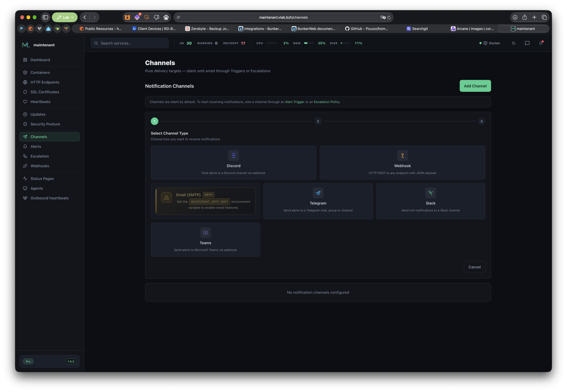The height and width of the screenshot is (392, 567).
Task: Follow the Escalation Policy link
Action: (326, 102)
